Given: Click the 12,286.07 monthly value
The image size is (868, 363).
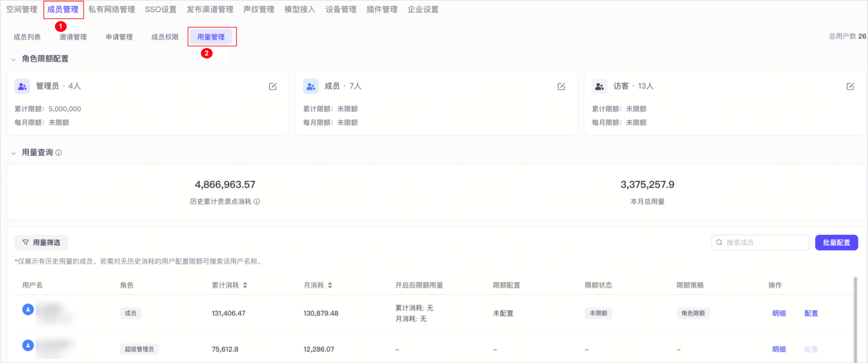Looking at the screenshot, I should point(319,349).
